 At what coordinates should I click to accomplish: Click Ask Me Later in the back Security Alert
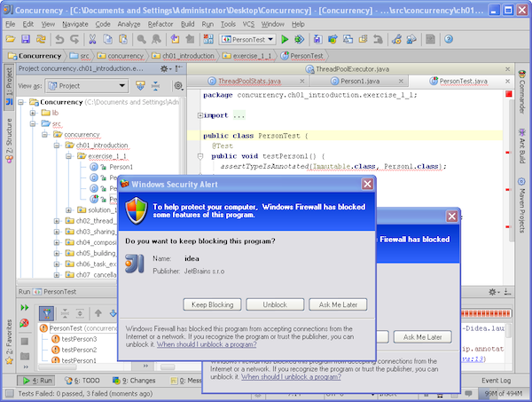pyautogui.click(x=422, y=337)
